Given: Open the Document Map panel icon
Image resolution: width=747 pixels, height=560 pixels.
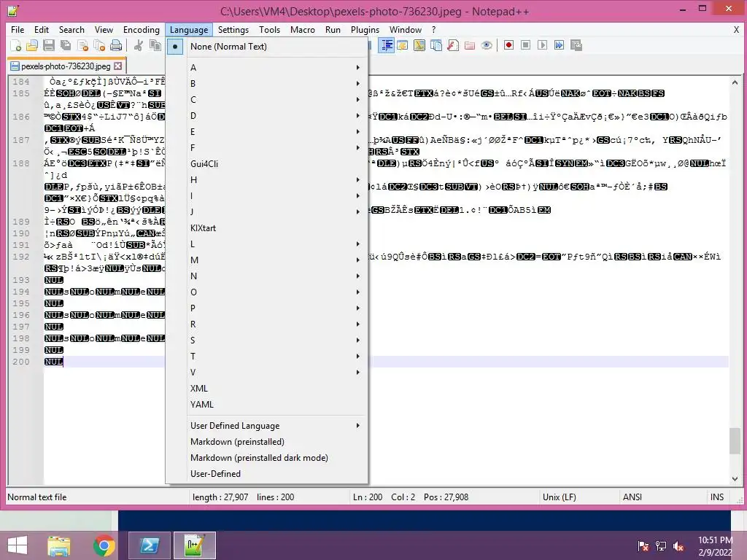Looking at the screenshot, I should coord(419,45).
